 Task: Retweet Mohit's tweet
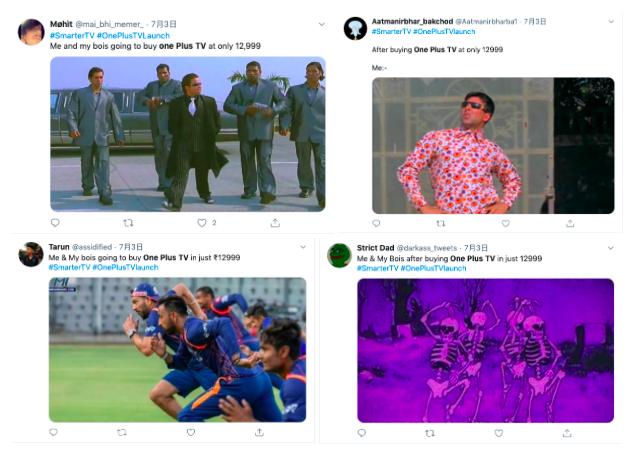coord(128,223)
